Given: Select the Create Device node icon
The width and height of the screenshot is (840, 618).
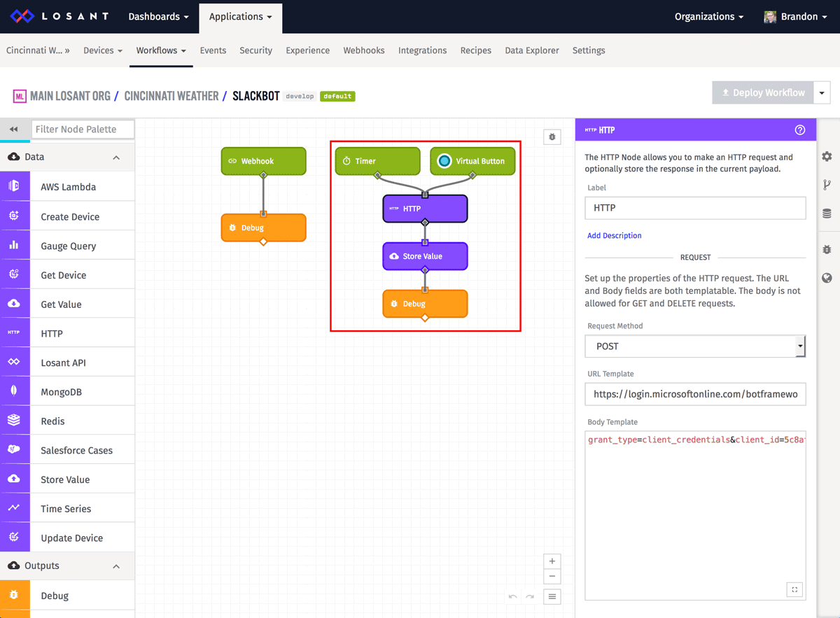Looking at the screenshot, I should (x=14, y=216).
